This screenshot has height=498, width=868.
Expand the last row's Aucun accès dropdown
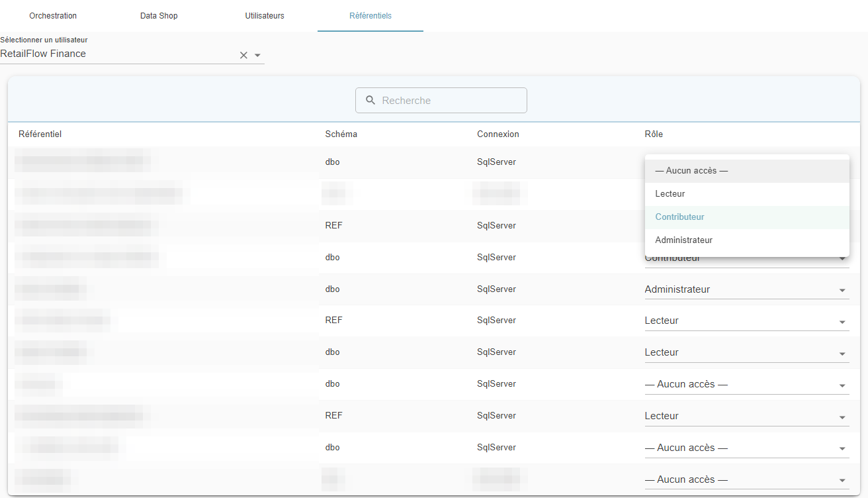tap(747, 479)
